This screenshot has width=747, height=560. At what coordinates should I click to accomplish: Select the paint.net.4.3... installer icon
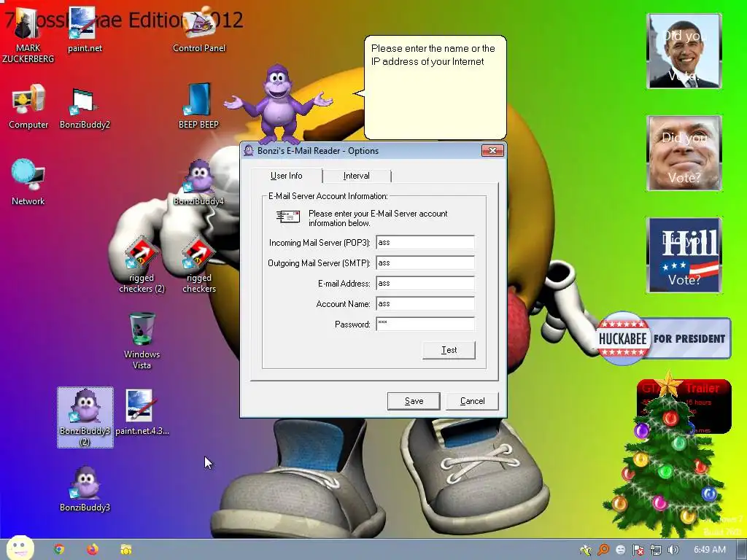point(142,413)
